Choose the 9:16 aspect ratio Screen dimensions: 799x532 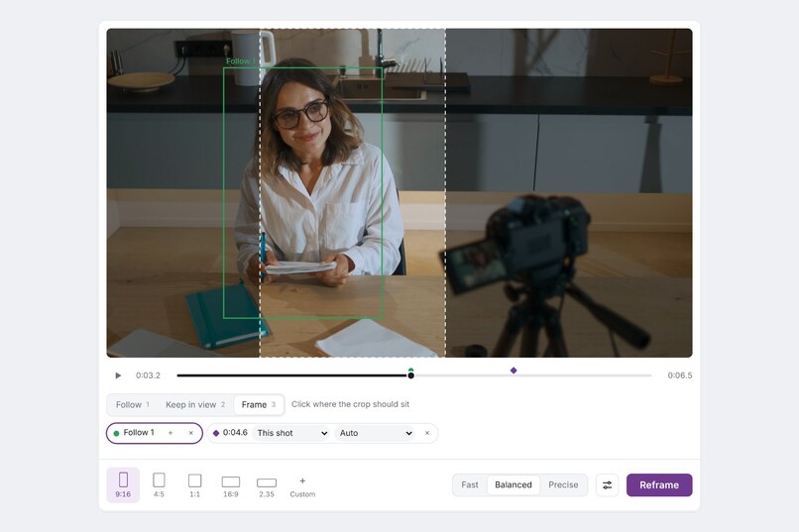click(123, 485)
